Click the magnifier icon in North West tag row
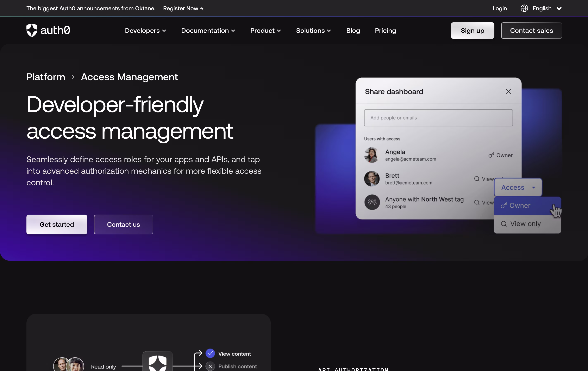 (477, 202)
